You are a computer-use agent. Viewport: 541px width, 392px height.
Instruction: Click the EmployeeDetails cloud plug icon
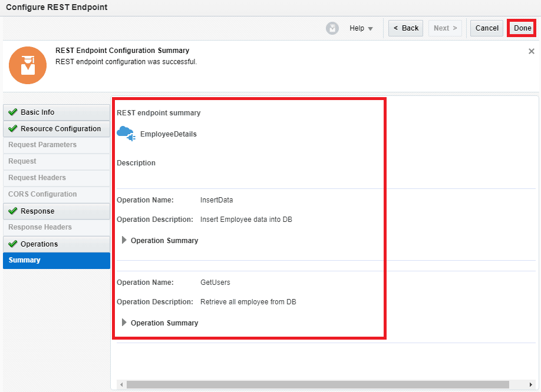pos(126,133)
